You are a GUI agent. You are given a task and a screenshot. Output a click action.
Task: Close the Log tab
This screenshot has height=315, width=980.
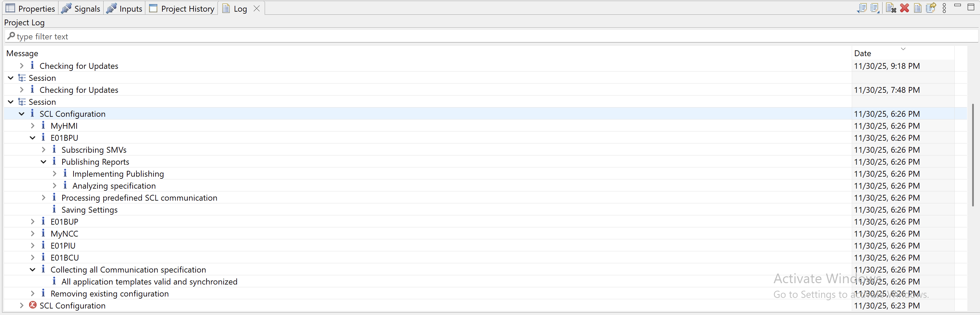click(x=257, y=8)
